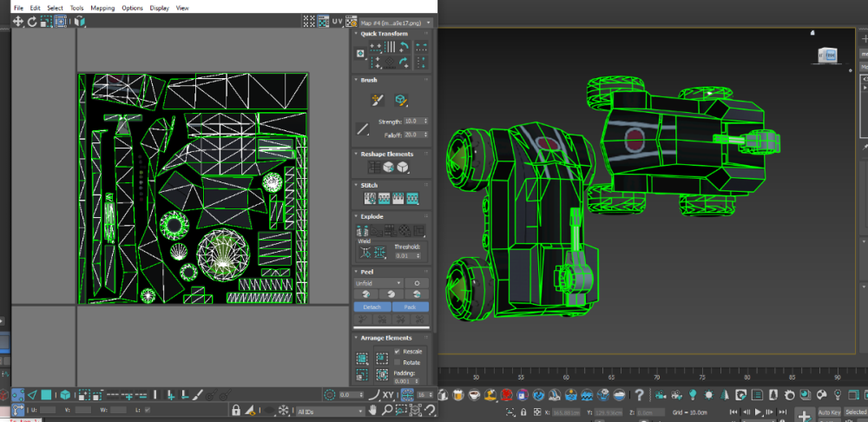Click the Pack button in Peel panel
Viewport: 868px width, 422px height.
pyautogui.click(x=410, y=307)
